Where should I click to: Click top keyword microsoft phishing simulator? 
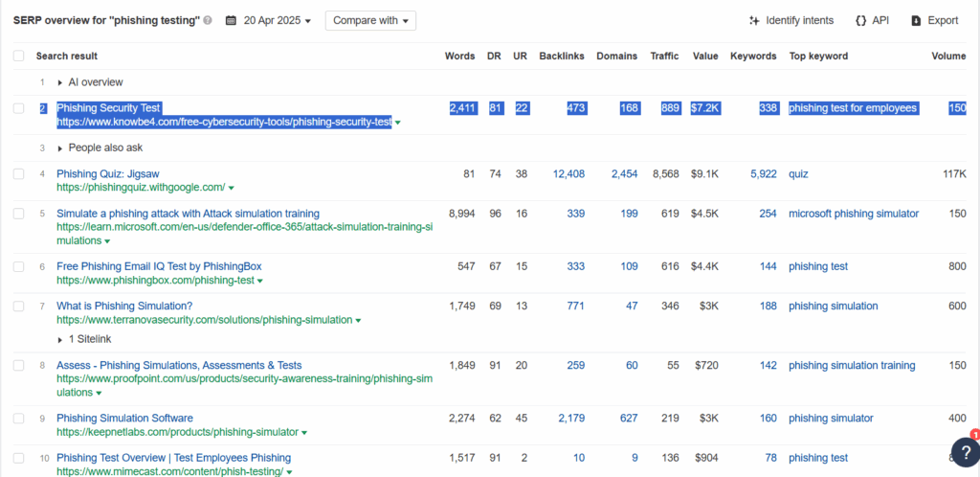(854, 214)
